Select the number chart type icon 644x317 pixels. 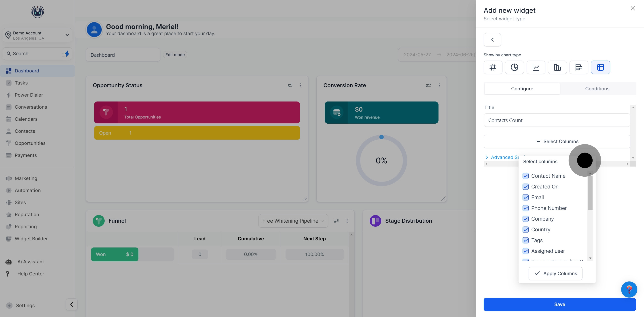[x=493, y=67]
